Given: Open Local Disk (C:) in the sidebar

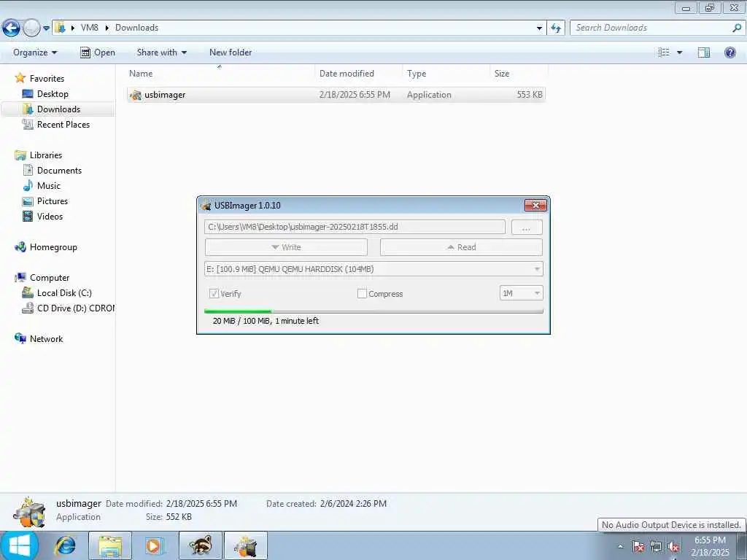Looking at the screenshot, I should coord(64,293).
